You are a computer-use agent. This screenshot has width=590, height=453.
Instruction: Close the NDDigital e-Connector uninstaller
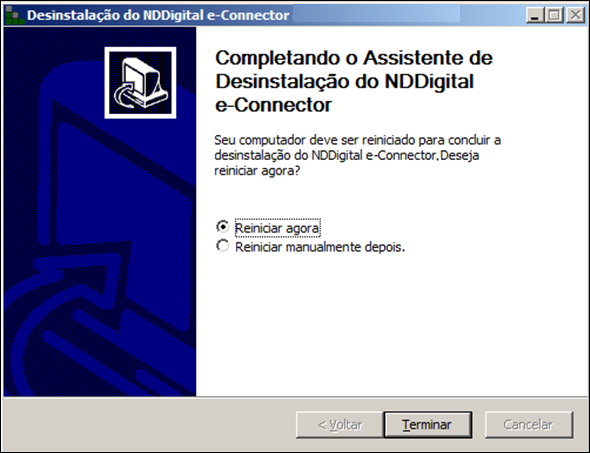tap(576, 15)
